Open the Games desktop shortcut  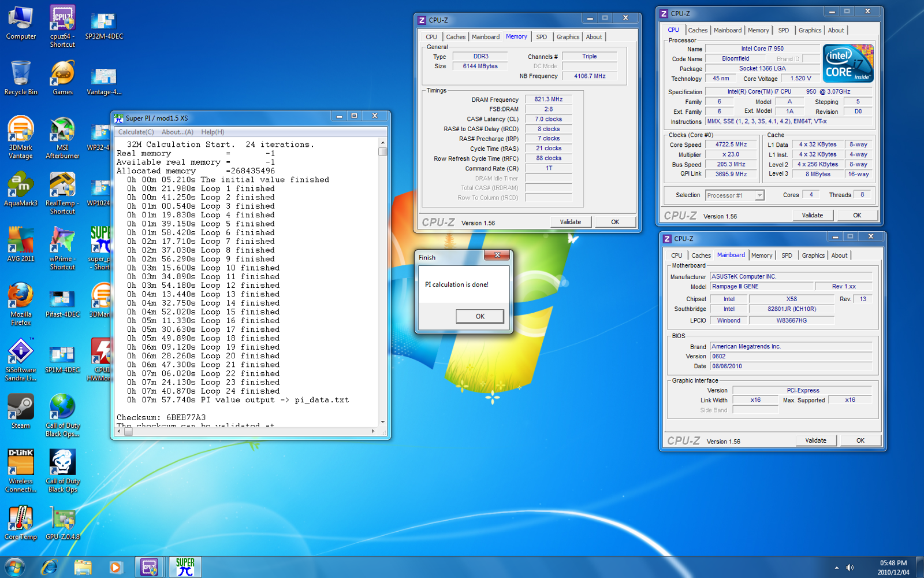click(x=62, y=78)
